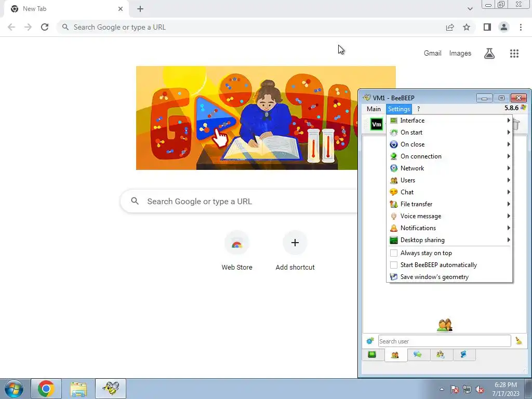Viewport: 532px width, 399px height.
Task: Close the open Settings menu header
Action: pyautogui.click(x=399, y=109)
